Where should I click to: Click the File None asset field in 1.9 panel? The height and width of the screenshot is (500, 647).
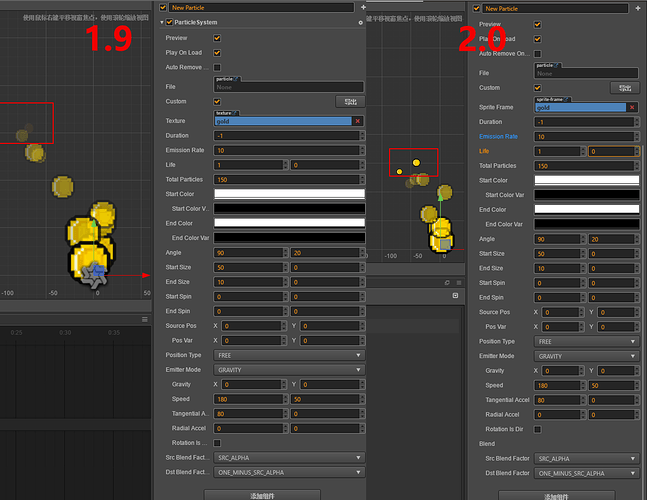[x=289, y=87]
